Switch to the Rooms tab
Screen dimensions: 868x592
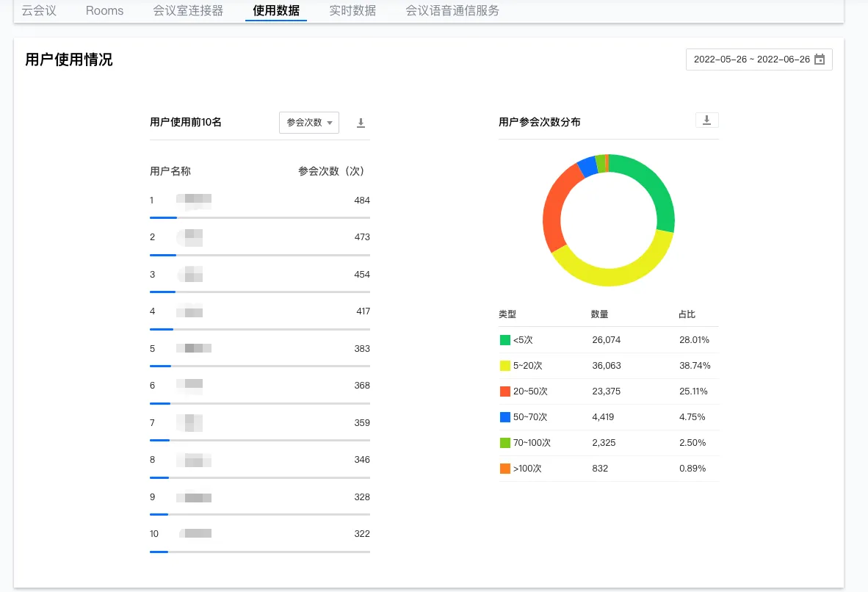[104, 11]
